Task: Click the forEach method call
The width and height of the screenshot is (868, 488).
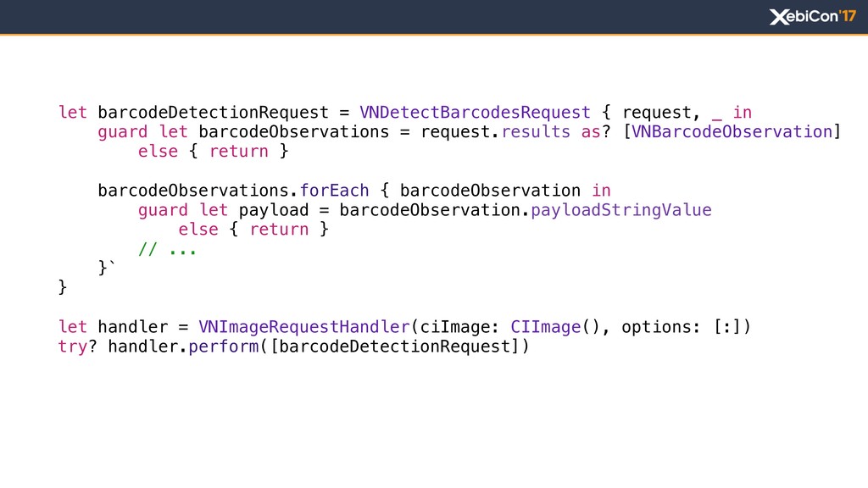Action: [x=334, y=191]
